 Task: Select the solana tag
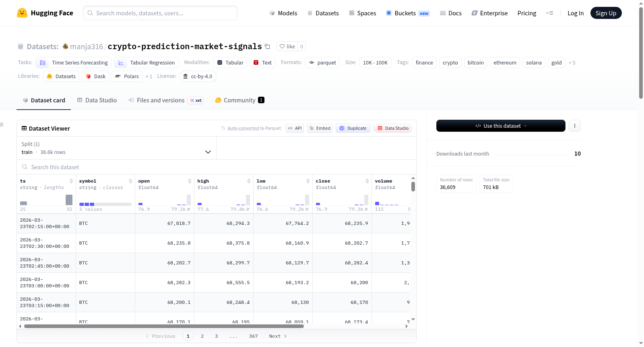click(x=534, y=62)
